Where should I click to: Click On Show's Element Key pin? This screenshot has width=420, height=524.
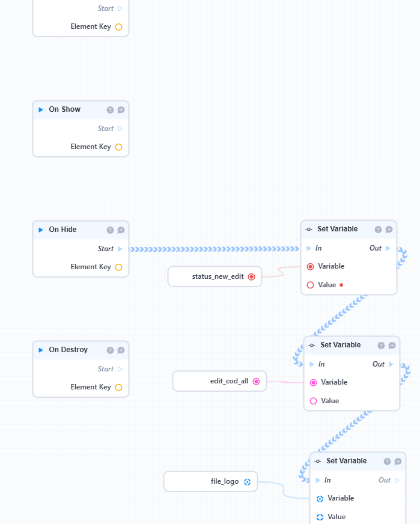pyautogui.click(x=118, y=147)
